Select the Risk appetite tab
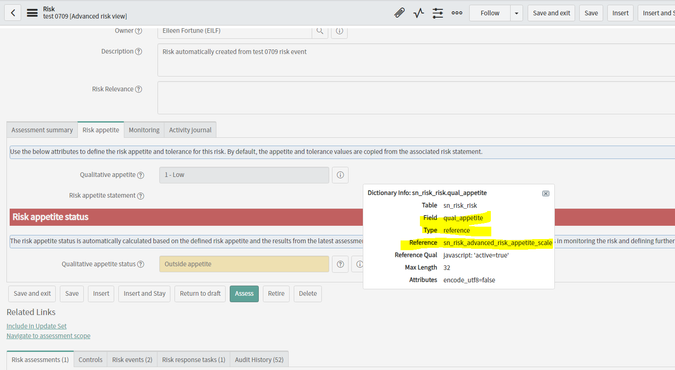675x370 pixels. (x=101, y=130)
